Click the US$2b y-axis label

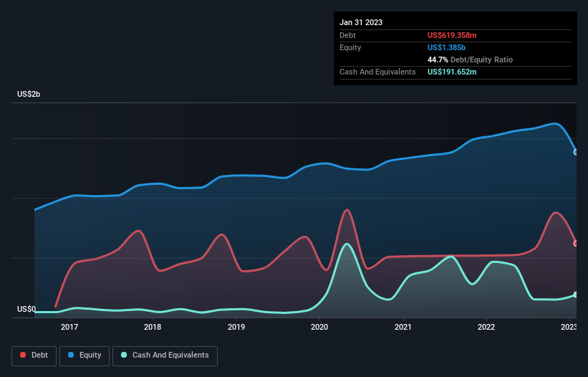(x=29, y=94)
